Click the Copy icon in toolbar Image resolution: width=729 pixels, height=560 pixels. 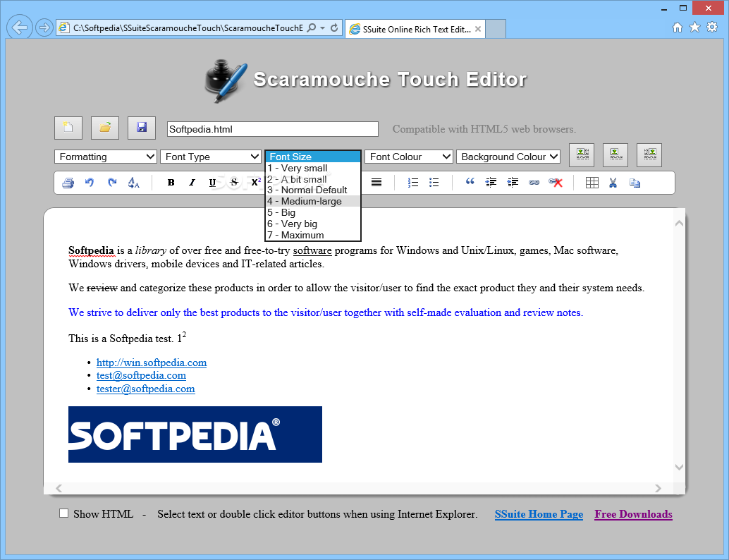point(635,183)
